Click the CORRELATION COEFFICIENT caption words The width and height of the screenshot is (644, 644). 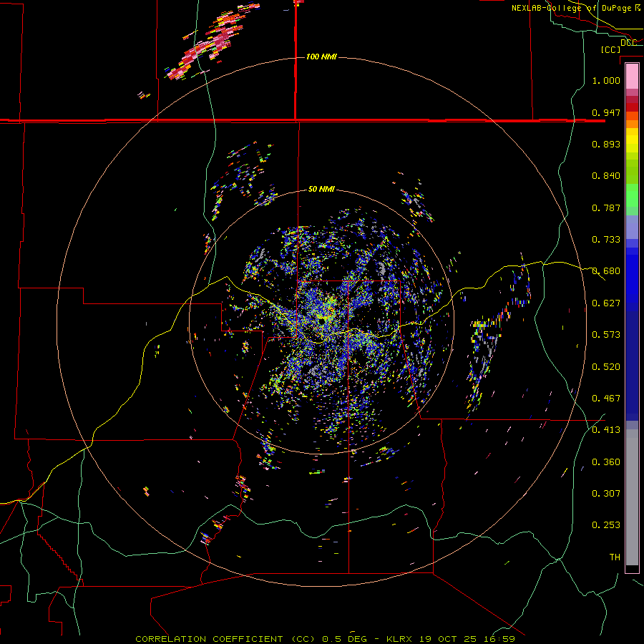(x=209, y=639)
